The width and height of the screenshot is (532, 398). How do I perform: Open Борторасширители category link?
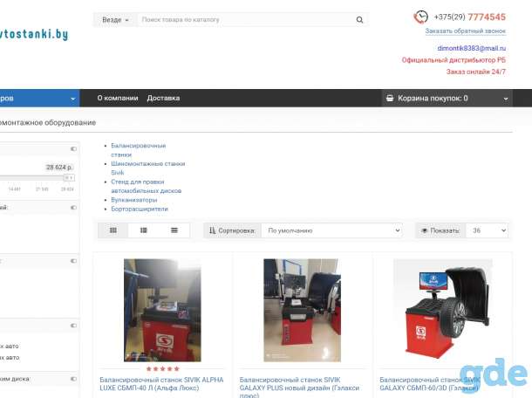coord(140,209)
